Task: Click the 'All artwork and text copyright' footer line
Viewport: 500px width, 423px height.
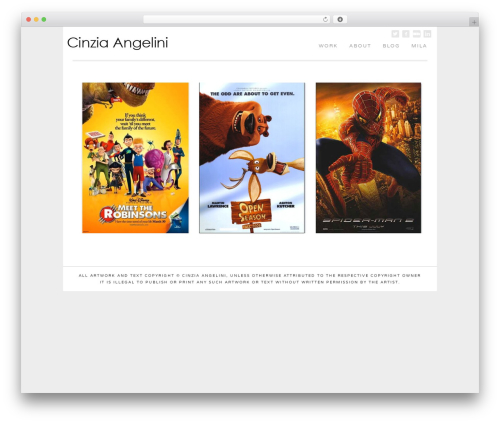Action: [x=250, y=275]
